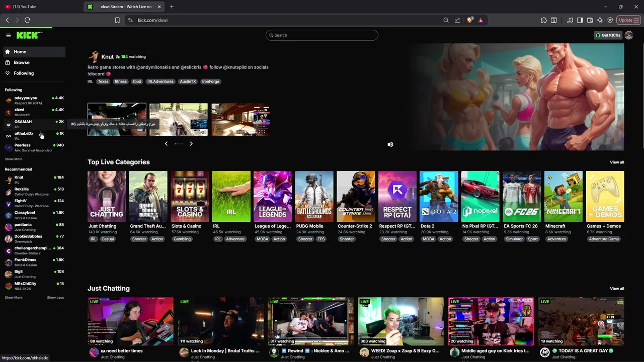Image resolution: width=644 pixels, height=362 pixels.
Task: Open xlxwi Minecraft channel in sidebar
Action: [34, 112]
